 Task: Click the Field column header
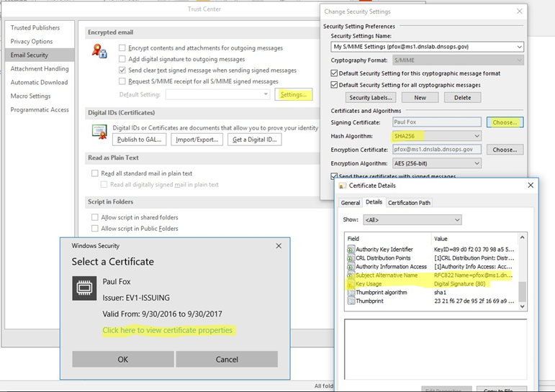pyautogui.click(x=388, y=239)
